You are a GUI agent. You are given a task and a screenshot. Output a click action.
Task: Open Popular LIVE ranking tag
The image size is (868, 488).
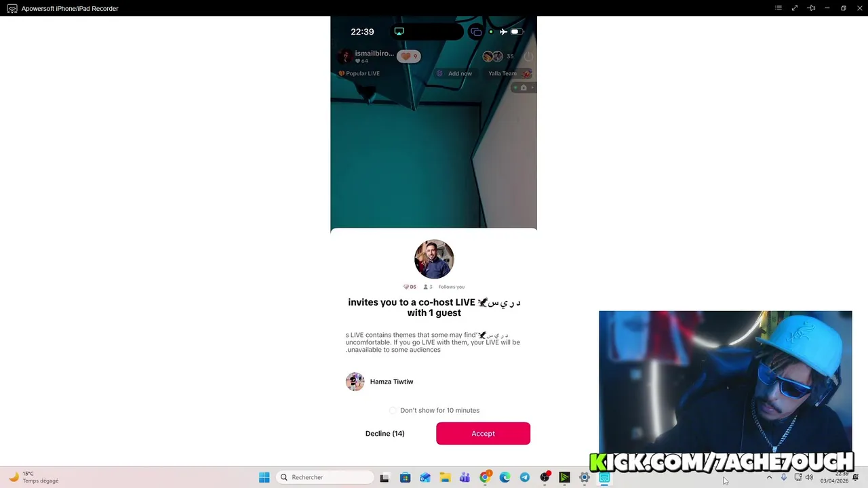[x=359, y=73]
